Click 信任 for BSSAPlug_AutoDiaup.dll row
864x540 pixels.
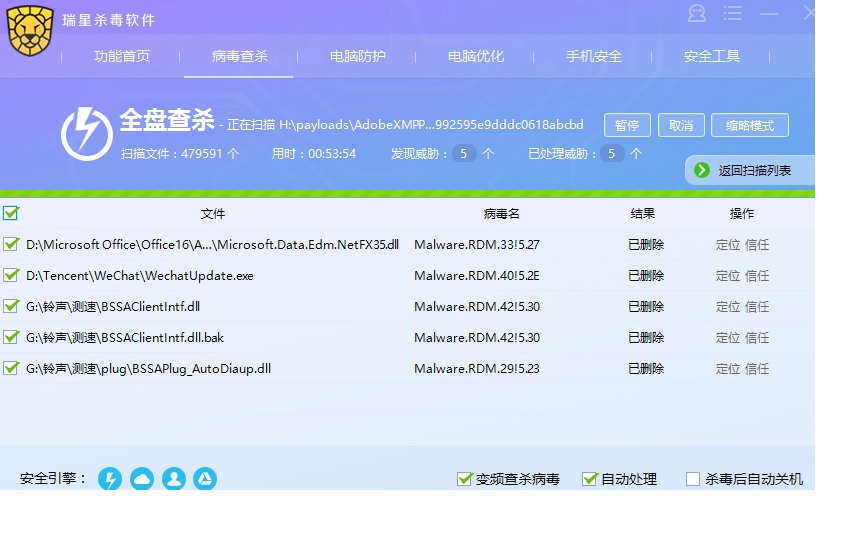pos(757,369)
